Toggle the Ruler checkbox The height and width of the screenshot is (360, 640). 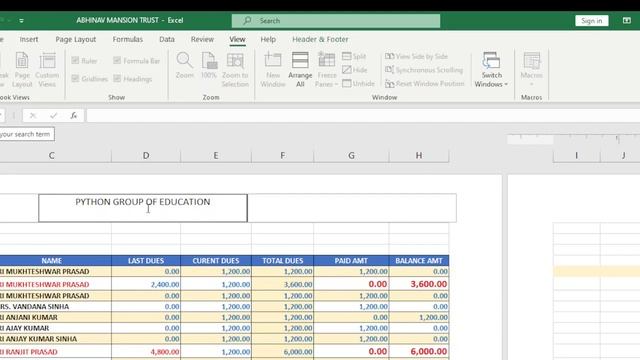pyautogui.click(x=75, y=60)
